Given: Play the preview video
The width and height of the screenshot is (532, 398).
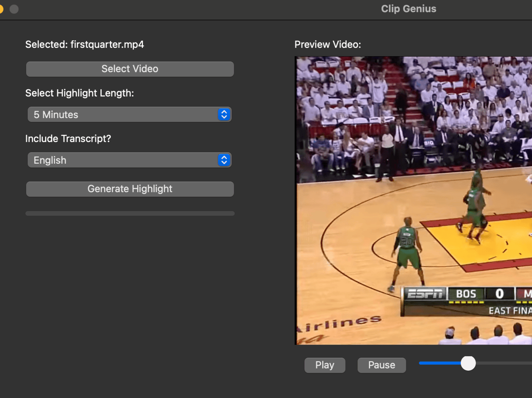Looking at the screenshot, I should (x=325, y=365).
